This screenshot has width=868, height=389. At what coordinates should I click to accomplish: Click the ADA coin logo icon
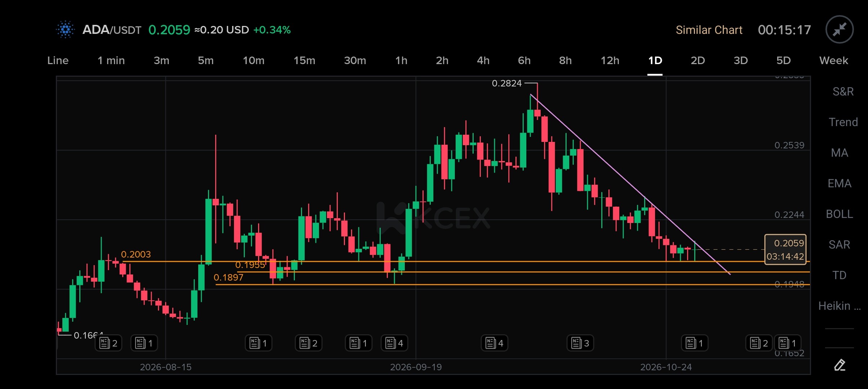tap(66, 30)
